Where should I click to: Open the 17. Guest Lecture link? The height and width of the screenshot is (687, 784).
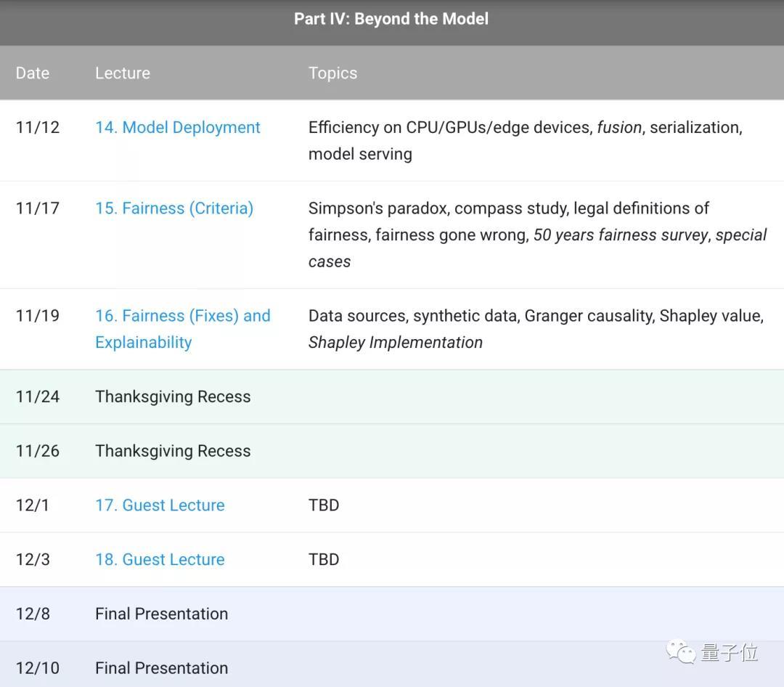(x=160, y=505)
